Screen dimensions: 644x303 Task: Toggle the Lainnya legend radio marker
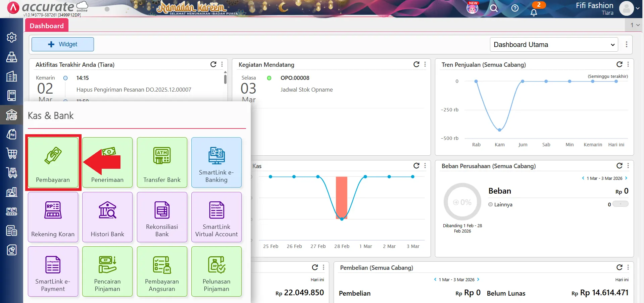click(491, 204)
